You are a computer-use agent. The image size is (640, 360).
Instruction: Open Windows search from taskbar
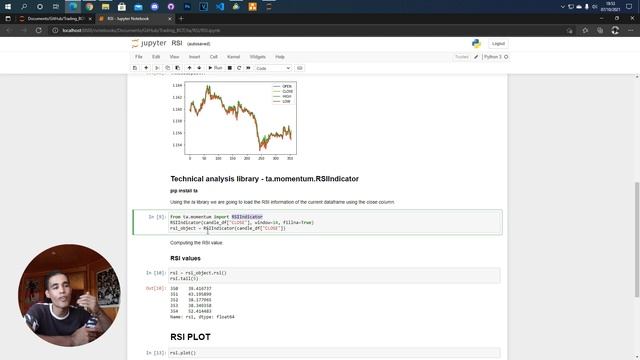24,7
